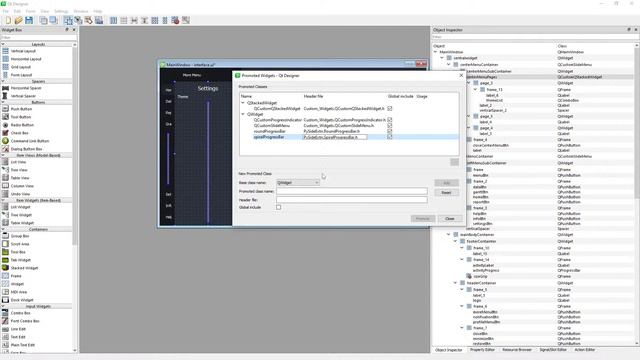
Task: Focus the Promoted class name field
Action: click(352, 191)
